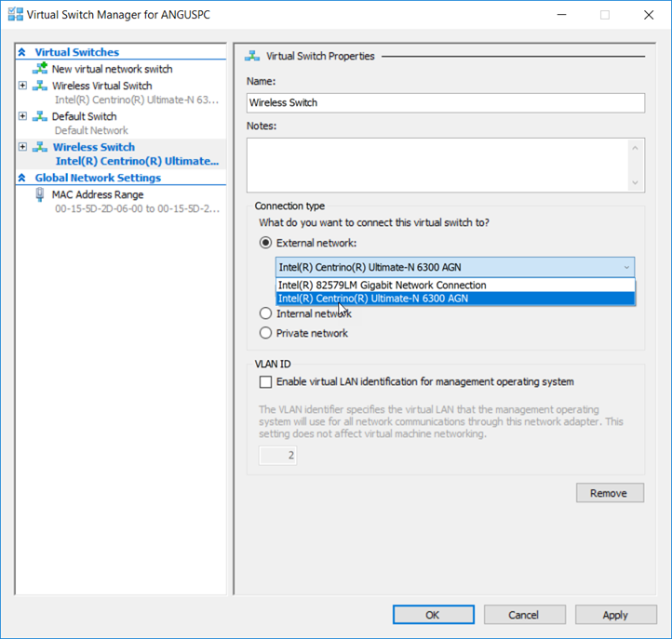Click the Default Switch network icon
This screenshot has width=672, height=639.
tap(40, 116)
